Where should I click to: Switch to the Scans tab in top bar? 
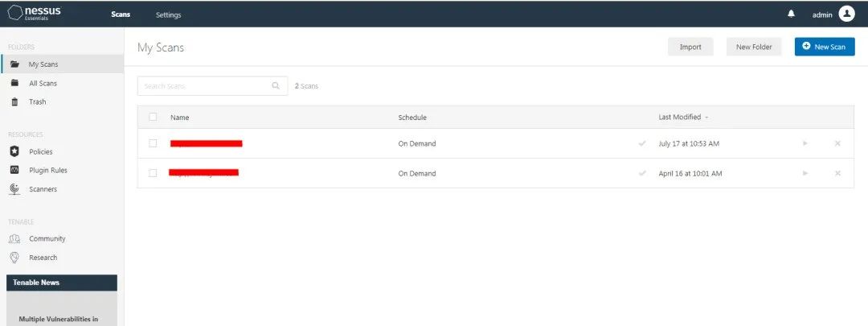point(121,14)
